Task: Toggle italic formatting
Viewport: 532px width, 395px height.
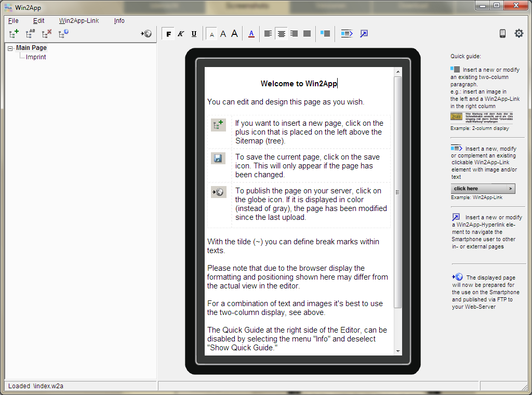Action: (181, 34)
